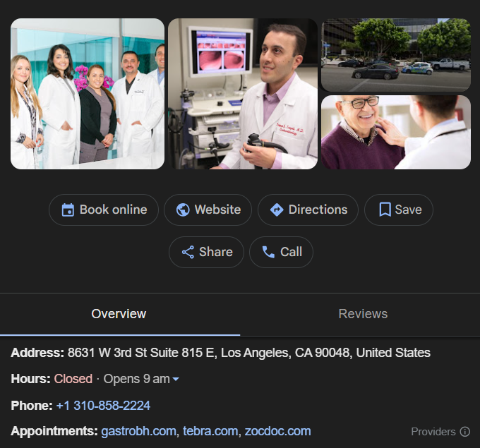Click the globe icon for Website
The width and height of the screenshot is (480, 448).
[183, 210]
